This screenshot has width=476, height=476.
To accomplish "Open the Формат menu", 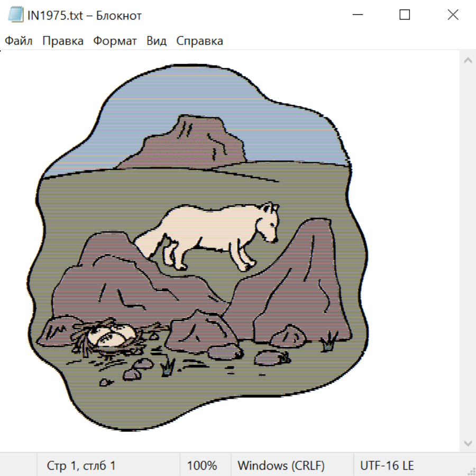I will (115, 41).
